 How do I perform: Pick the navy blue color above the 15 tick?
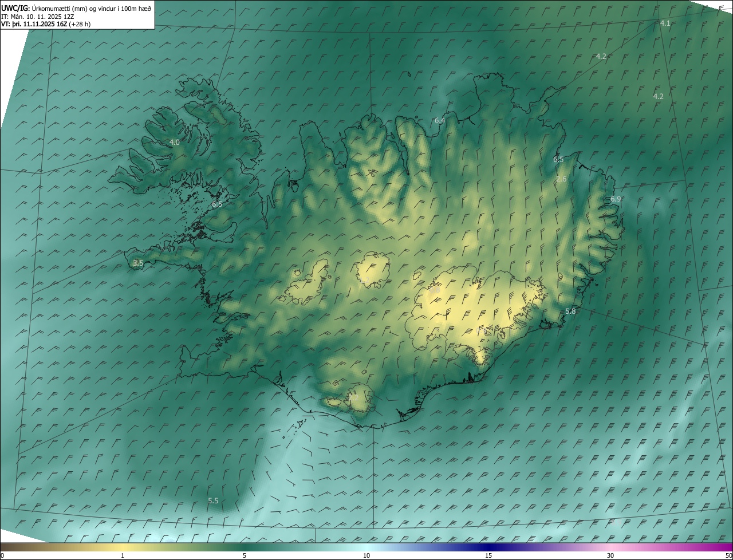coord(488,546)
